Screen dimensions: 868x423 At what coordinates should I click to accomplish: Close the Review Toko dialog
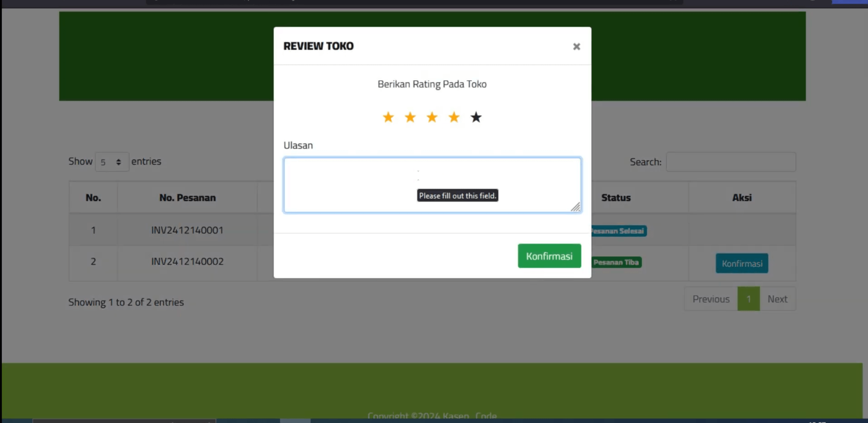point(576,47)
